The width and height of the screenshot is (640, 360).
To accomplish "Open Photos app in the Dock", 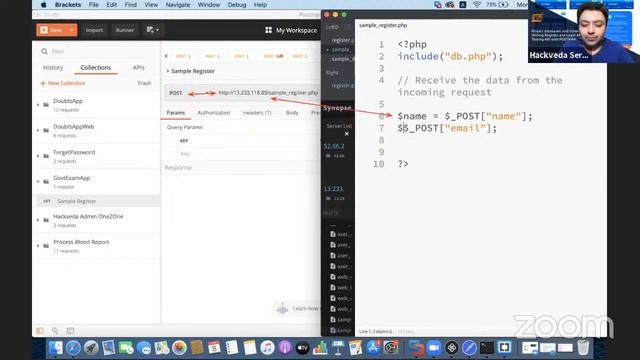I will (179, 348).
